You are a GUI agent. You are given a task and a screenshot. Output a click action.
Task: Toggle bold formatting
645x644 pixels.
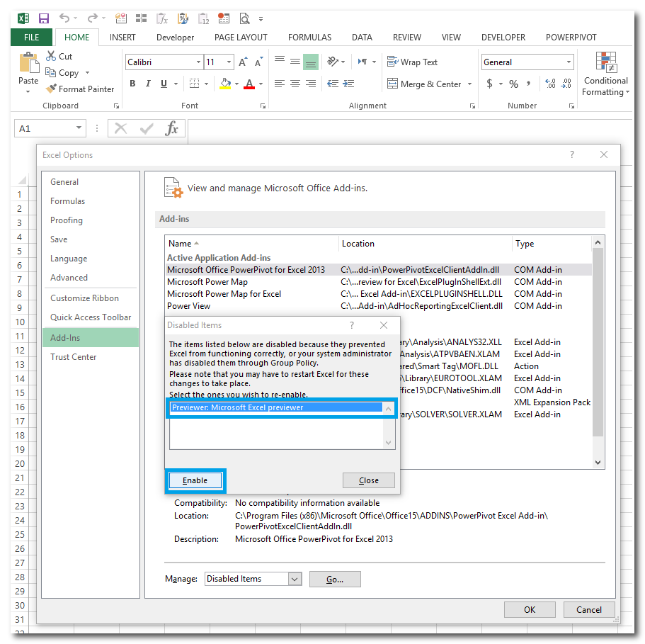click(x=132, y=84)
